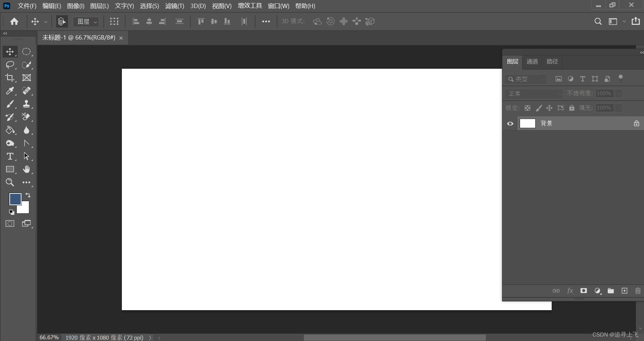Open the Move tool preset picker arrow

46,22
